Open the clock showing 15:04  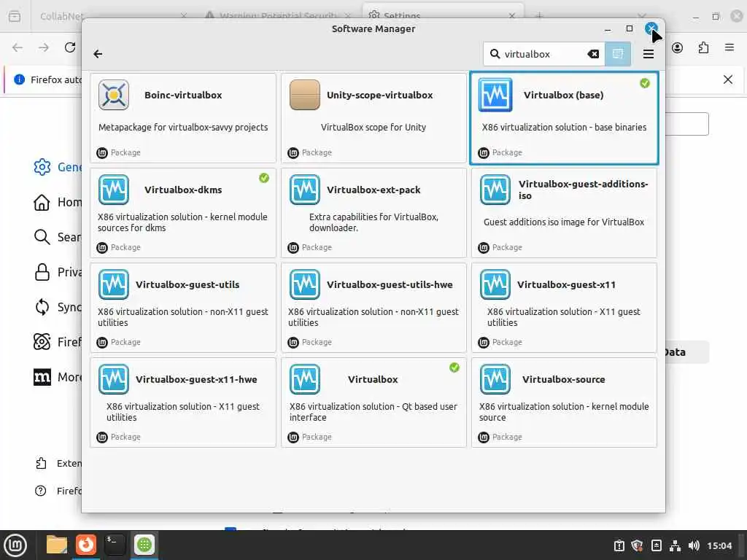click(x=719, y=545)
